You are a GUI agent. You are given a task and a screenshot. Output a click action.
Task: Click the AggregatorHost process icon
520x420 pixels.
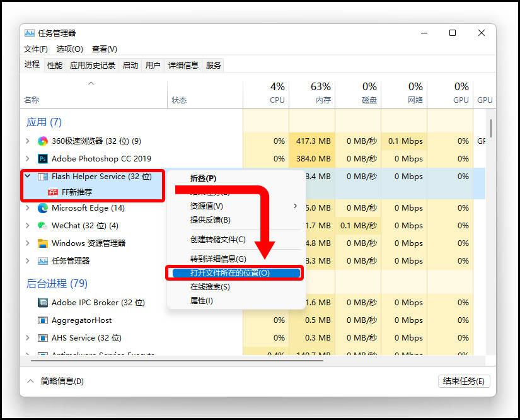pos(43,320)
